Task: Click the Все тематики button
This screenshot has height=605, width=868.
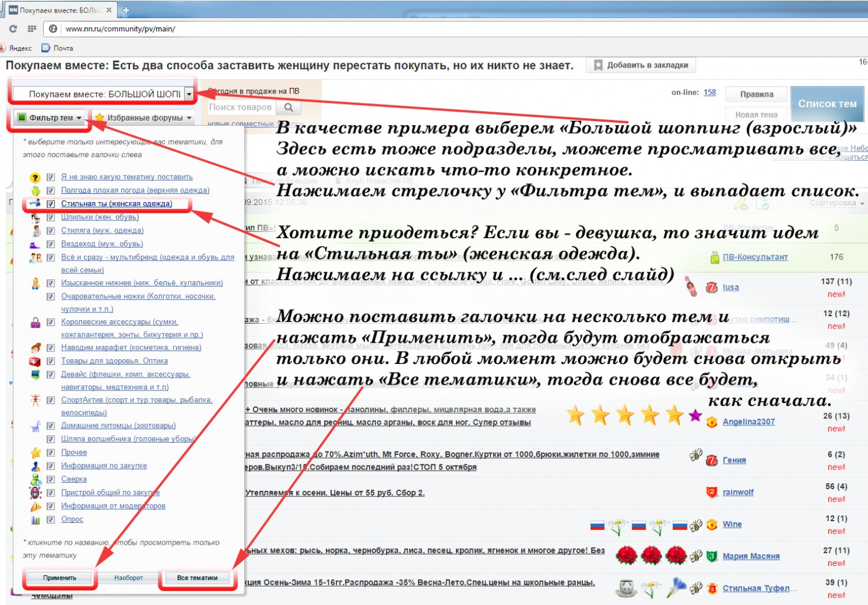Action: tap(197, 578)
